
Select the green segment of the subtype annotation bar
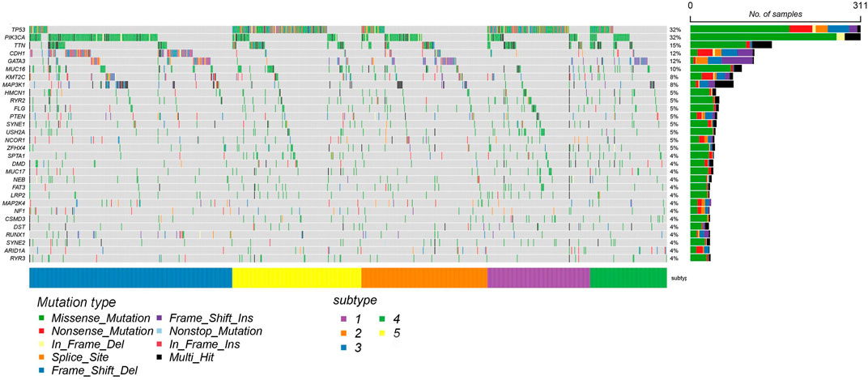point(628,278)
